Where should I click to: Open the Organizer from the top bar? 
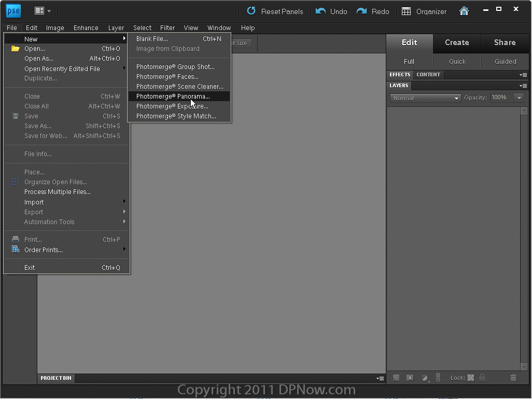[x=424, y=11]
